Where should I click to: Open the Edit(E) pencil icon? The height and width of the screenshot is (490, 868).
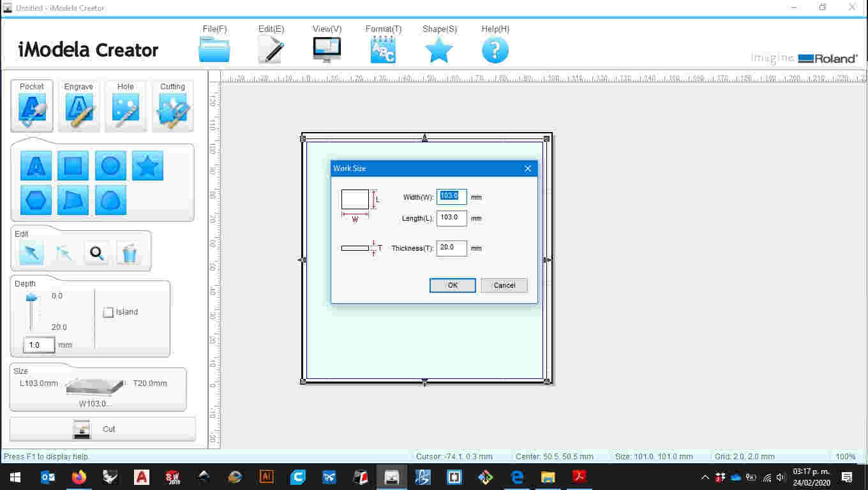point(271,50)
